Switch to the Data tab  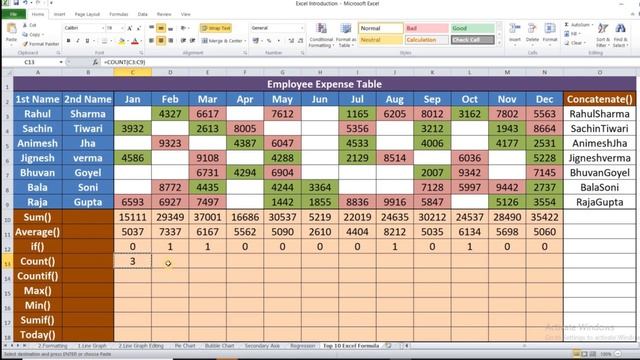[x=142, y=14]
